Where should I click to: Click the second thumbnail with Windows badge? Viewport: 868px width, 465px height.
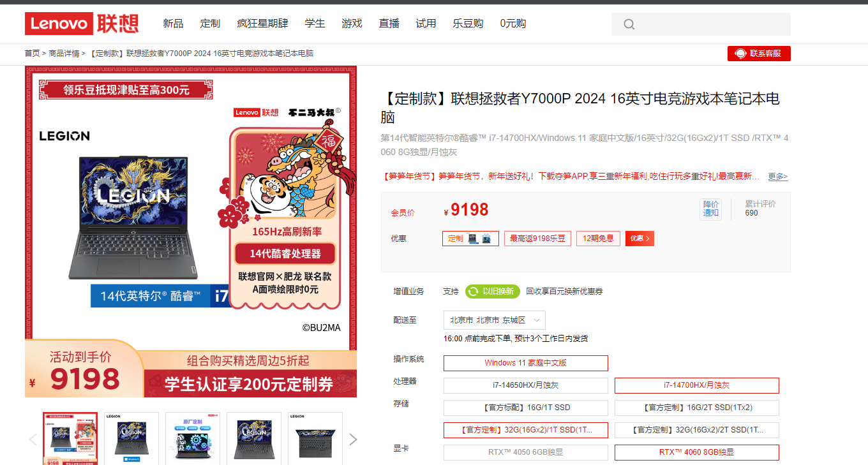[131, 438]
